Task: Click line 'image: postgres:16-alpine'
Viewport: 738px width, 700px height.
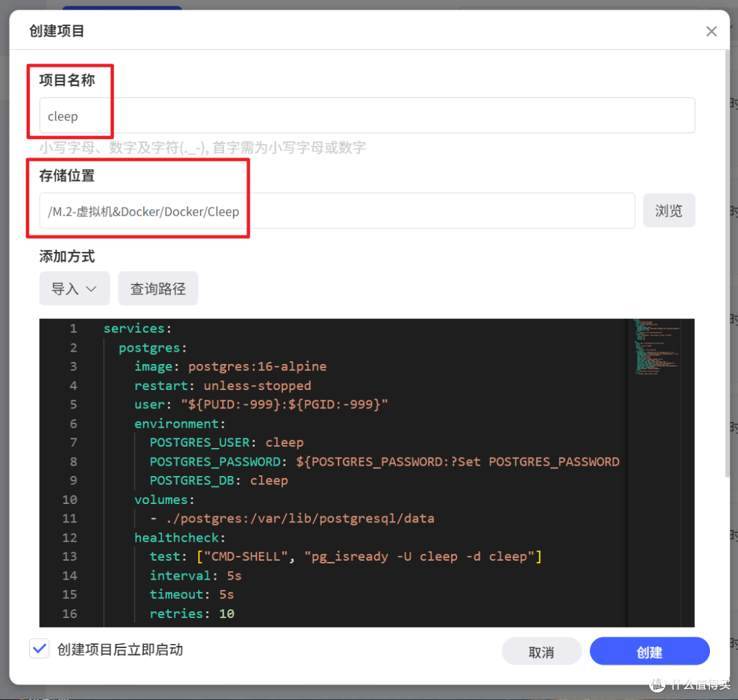Action: click(230, 367)
